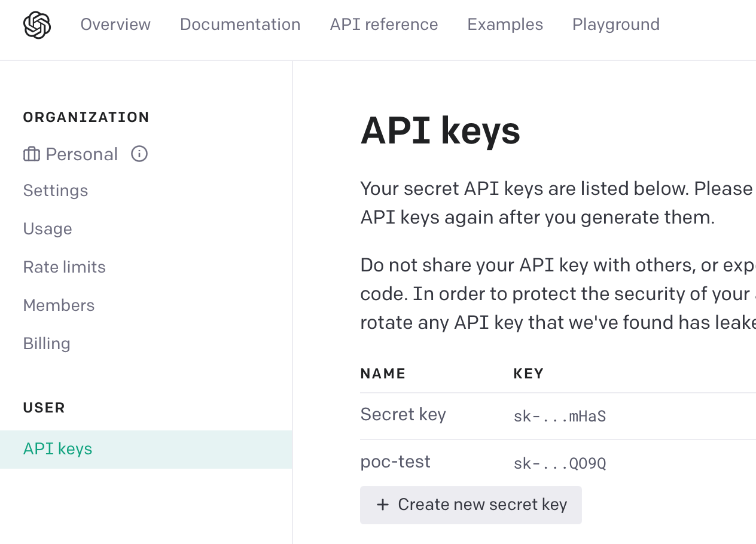Open the Billing section

[x=47, y=344]
